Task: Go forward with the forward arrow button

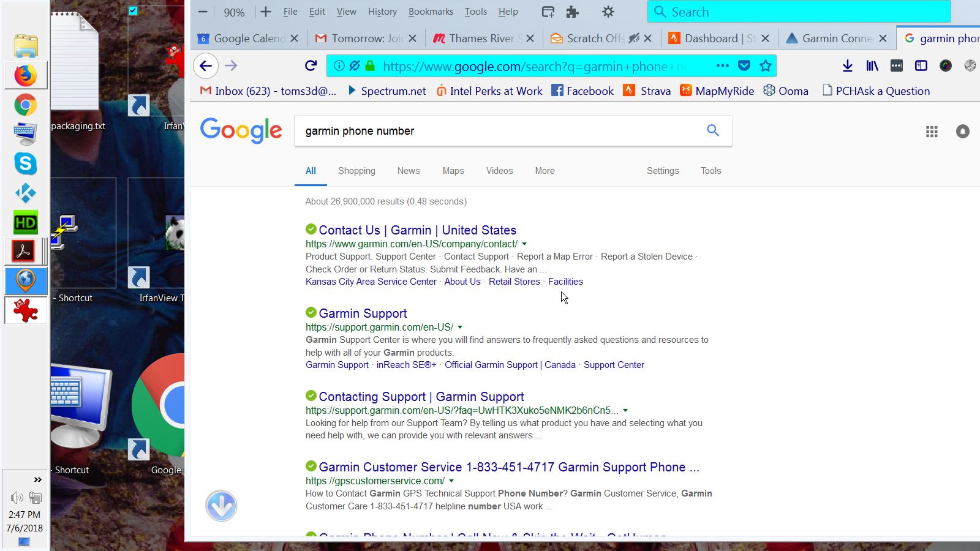Action: pyautogui.click(x=231, y=66)
